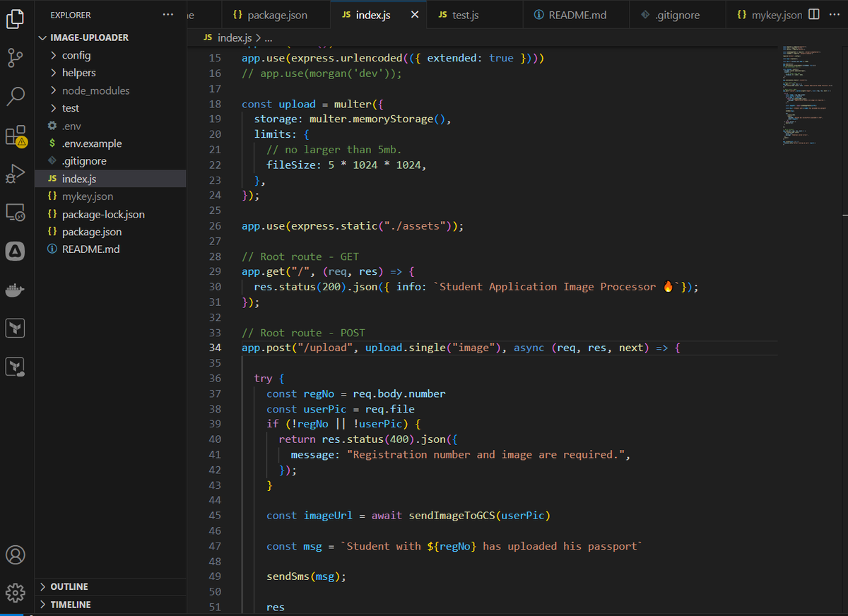Open the Manage gear settings icon
848x616 pixels.
[x=16, y=592]
